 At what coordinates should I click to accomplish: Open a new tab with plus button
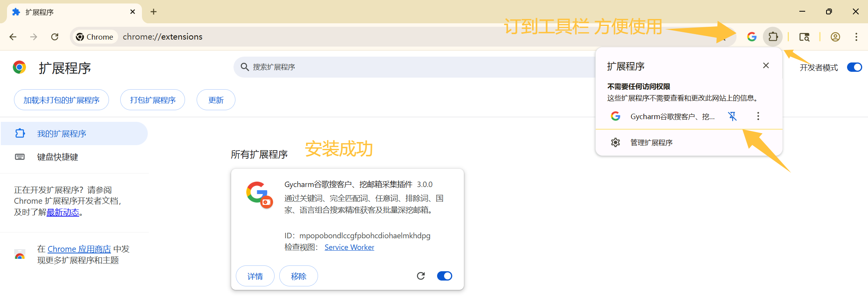(x=154, y=12)
